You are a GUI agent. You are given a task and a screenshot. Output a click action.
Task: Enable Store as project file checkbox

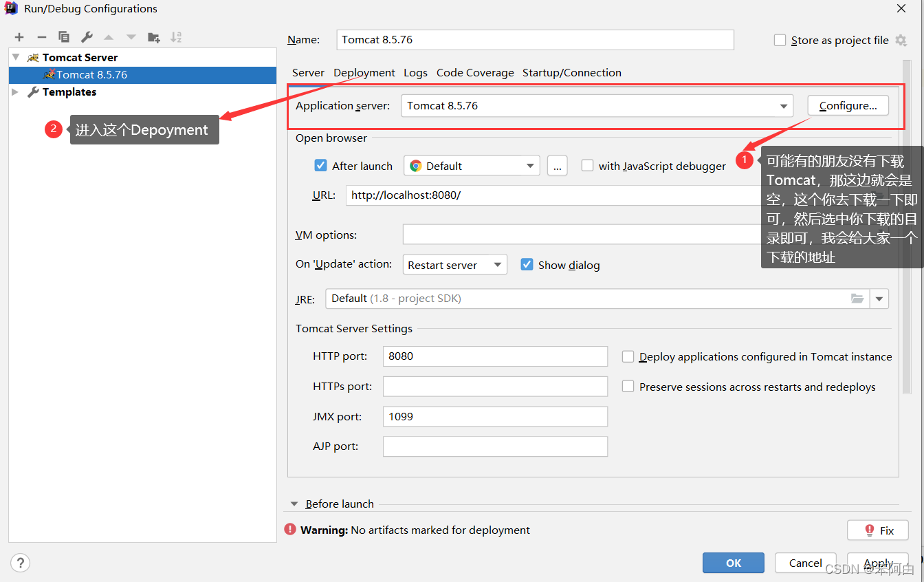780,40
